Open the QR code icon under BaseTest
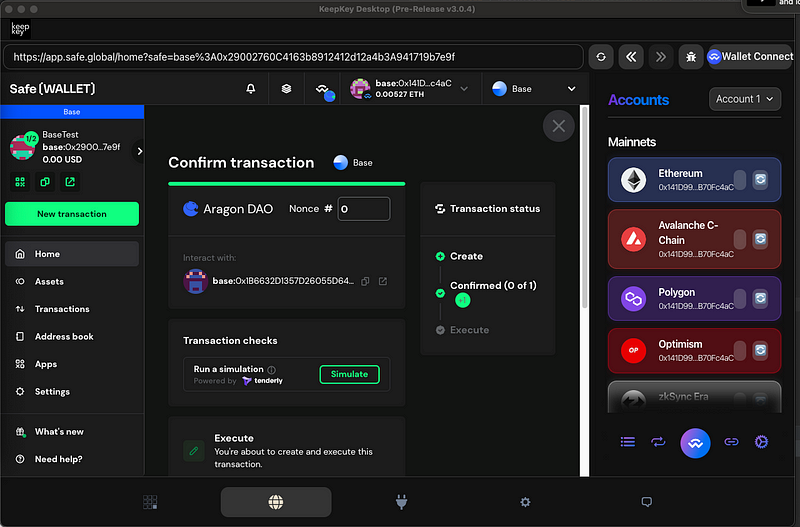This screenshot has width=800, height=527. coord(19,182)
